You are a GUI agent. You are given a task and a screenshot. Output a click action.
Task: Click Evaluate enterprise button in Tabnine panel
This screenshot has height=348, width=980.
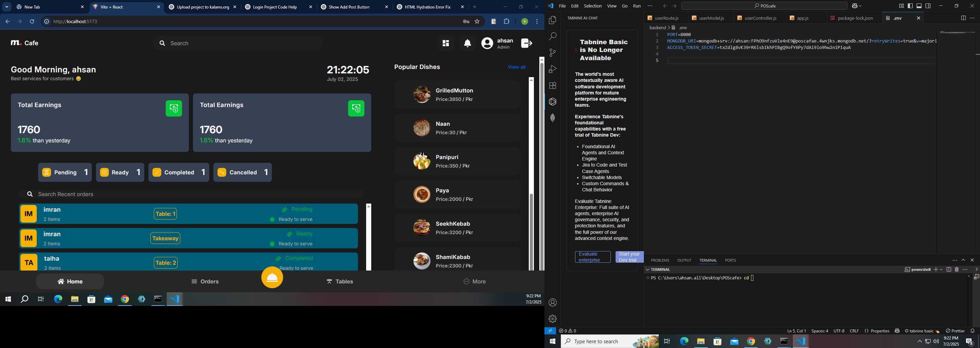tap(592, 257)
